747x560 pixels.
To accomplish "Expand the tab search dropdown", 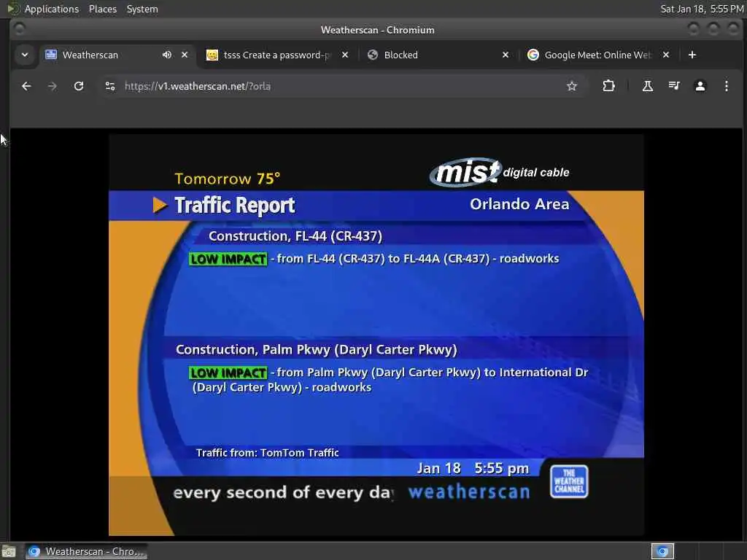I will pyautogui.click(x=25, y=55).
